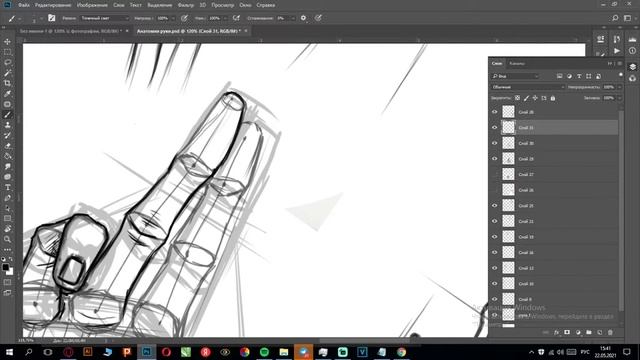Click the foreground color swatch
640x360 pixels.
5,267
